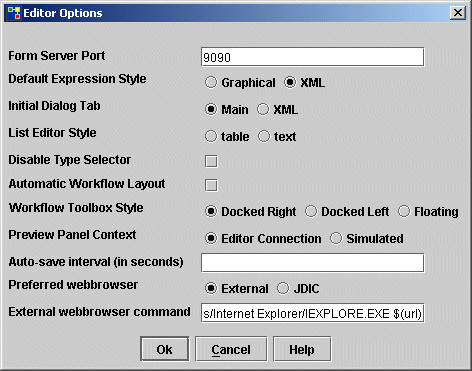The image size is (472, 371).
Task: Set List Editor Style to text
Action: click(x=264, y=136)
